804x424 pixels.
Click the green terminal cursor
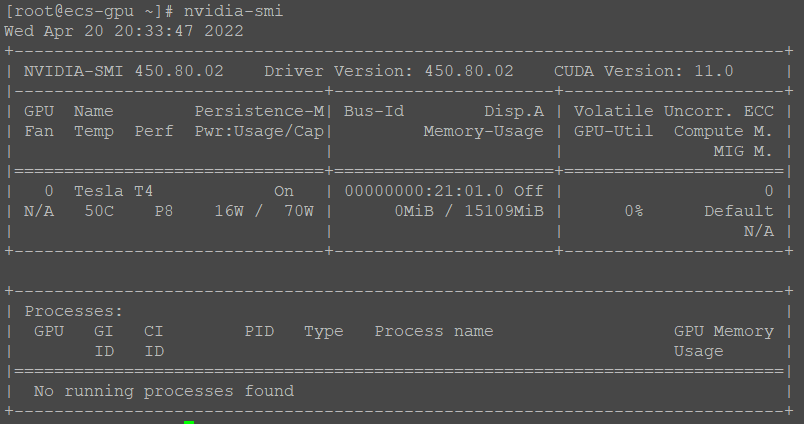(189, 421)
